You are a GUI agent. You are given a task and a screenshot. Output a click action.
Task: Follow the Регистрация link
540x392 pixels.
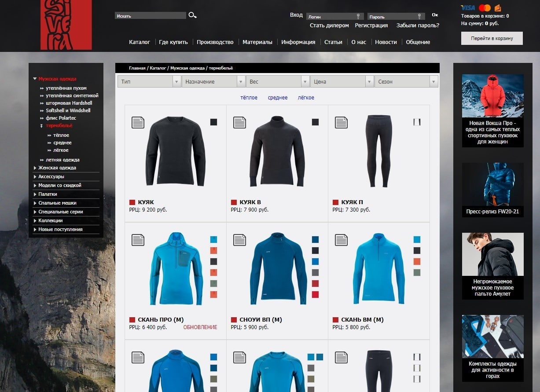(371, 26)
